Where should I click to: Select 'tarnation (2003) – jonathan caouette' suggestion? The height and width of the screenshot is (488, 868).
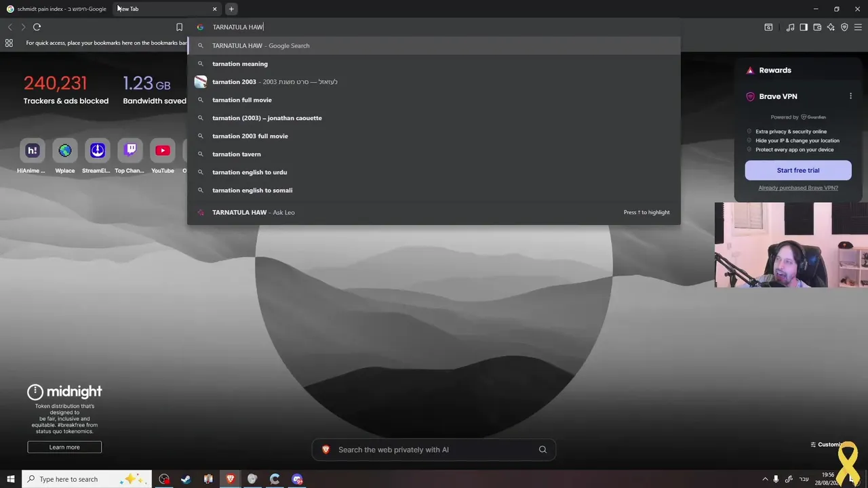(x=434, y=118)
